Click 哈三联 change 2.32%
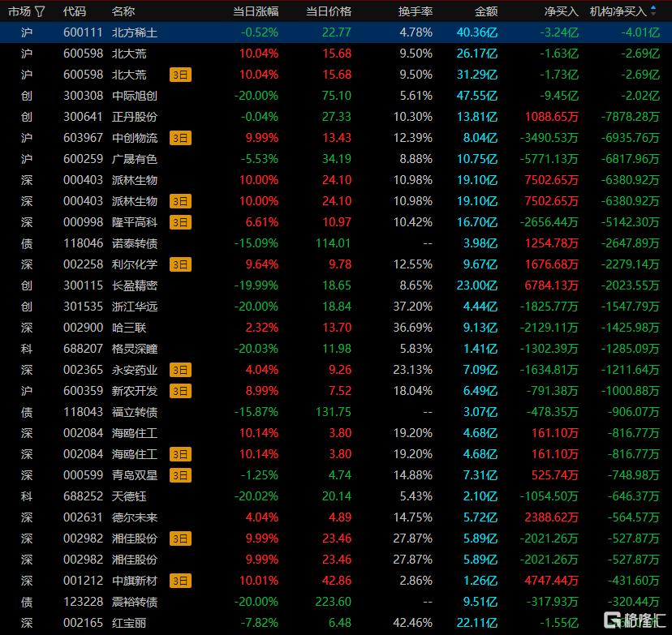Image resolution: width=672 pixels, height=635 pixels. click(262, 328)
